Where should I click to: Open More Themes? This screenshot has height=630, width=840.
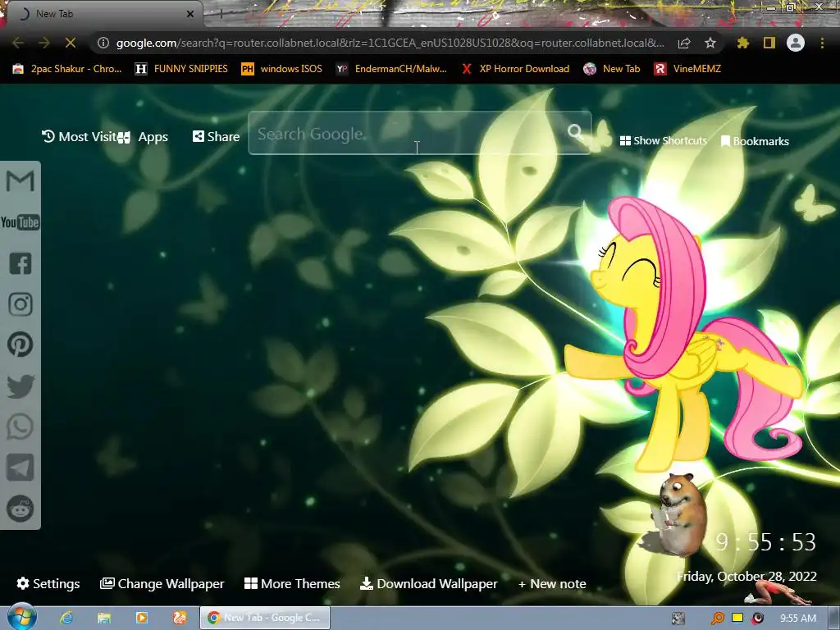[x=292, y=583]
